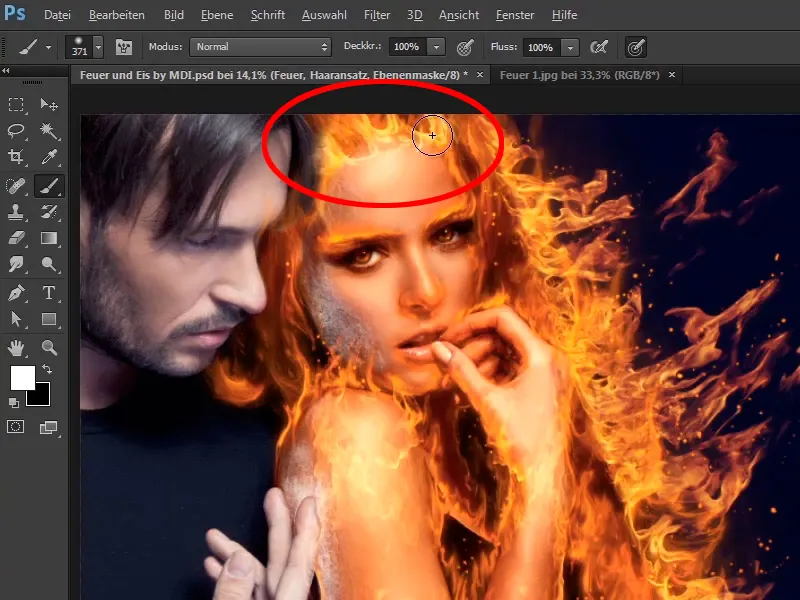800x600 pixels.
Task: Switch to Feuer 1.jpg document tab
Action: point(580,75)
